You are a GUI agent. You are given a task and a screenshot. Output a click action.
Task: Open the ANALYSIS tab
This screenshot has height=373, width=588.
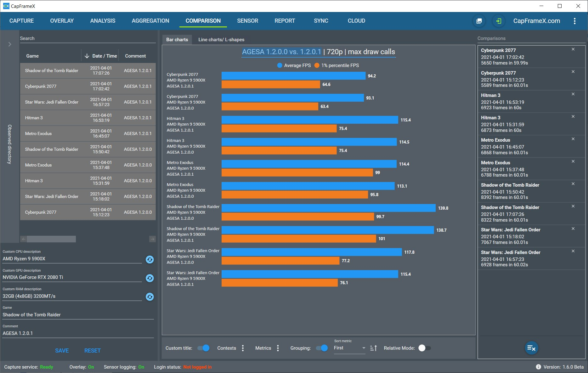point(103,21)
